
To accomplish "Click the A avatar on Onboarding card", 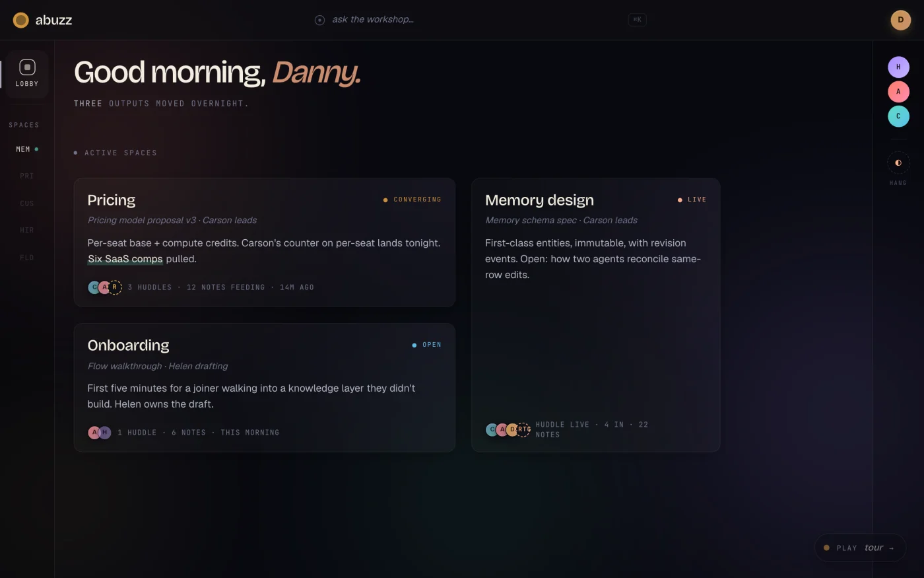I will point(94,433).
